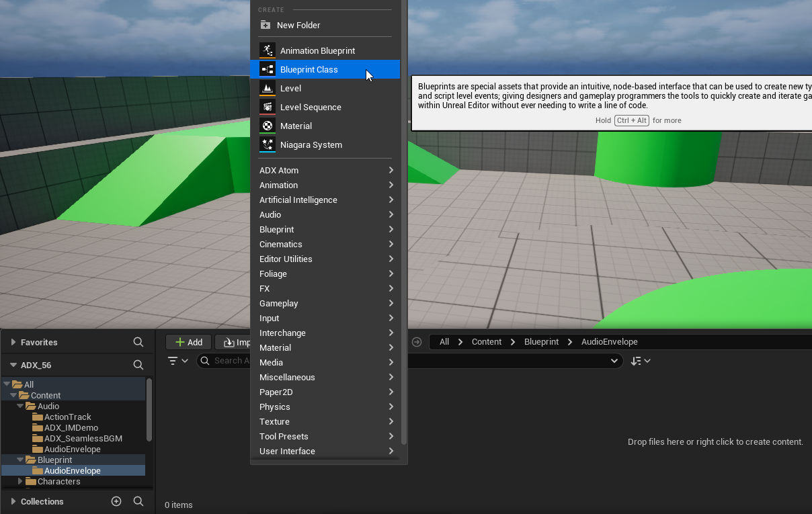812x514 pixels.
Task: Click the ActionTrack folder icon
Action: [38, 417]
